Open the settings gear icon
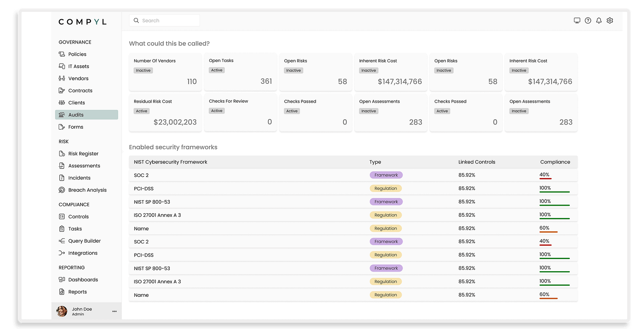This screenshot has height=329, width=644. pyautogui.click(x=610, y=21)
